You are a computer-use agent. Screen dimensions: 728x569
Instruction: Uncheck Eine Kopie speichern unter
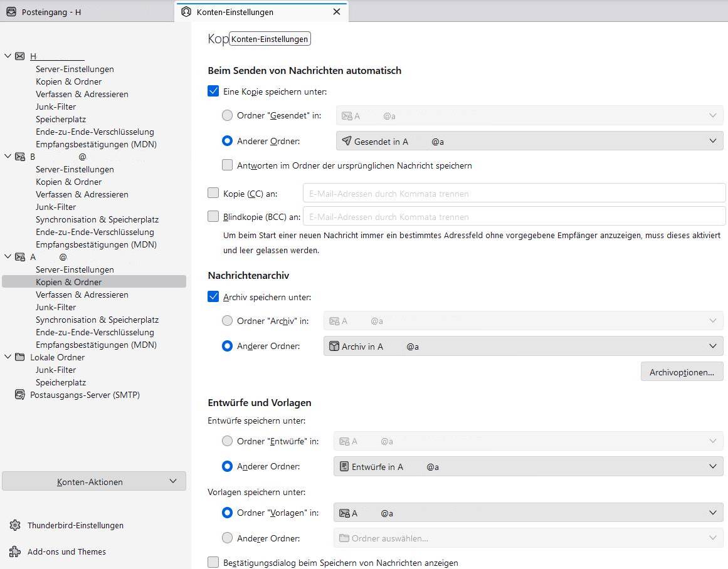(213, 91)
